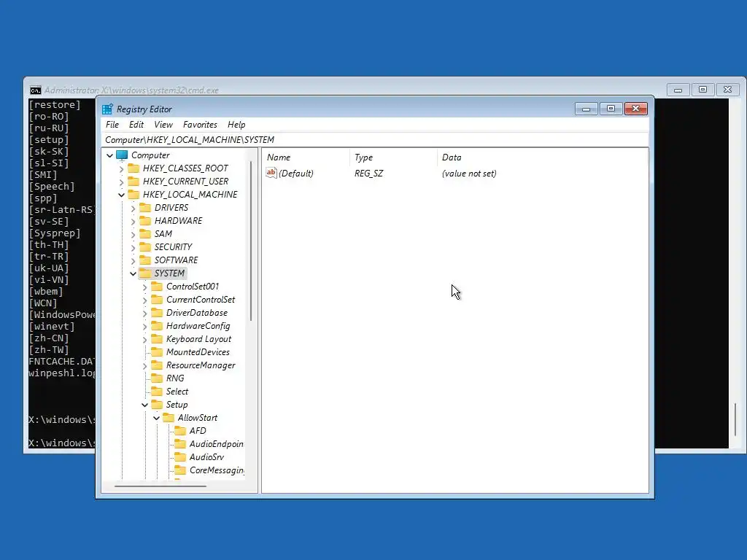This screenshot has width=747, height=560.
Task: Collapse the SYSTEM key chevron
Action: (133, 273)
